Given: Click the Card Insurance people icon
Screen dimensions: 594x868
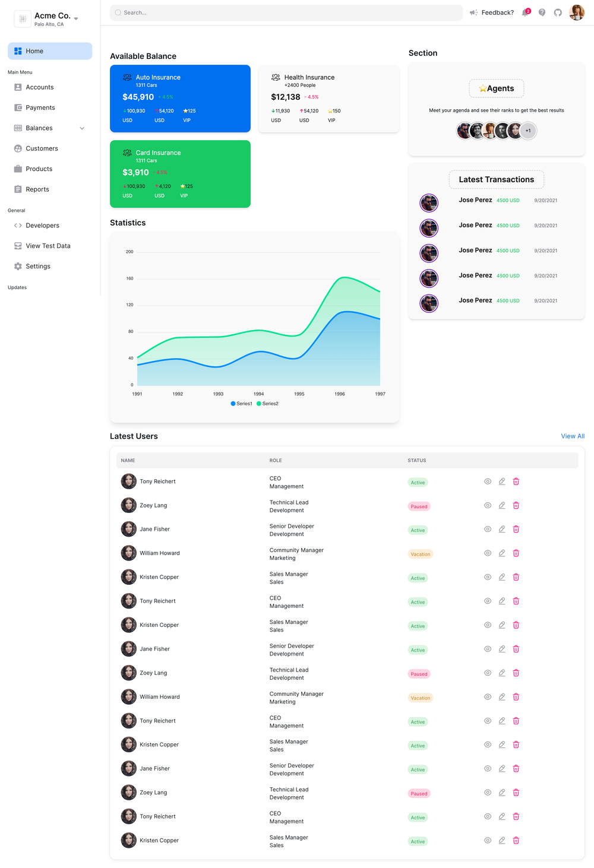Looking at the screenshot, I should click(127, 153).
